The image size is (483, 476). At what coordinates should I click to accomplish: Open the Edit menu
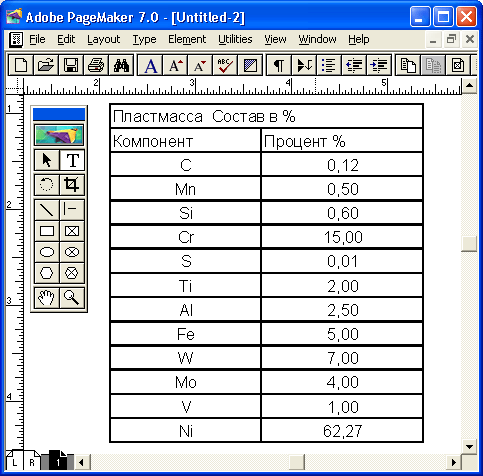(x=66, y=39)
